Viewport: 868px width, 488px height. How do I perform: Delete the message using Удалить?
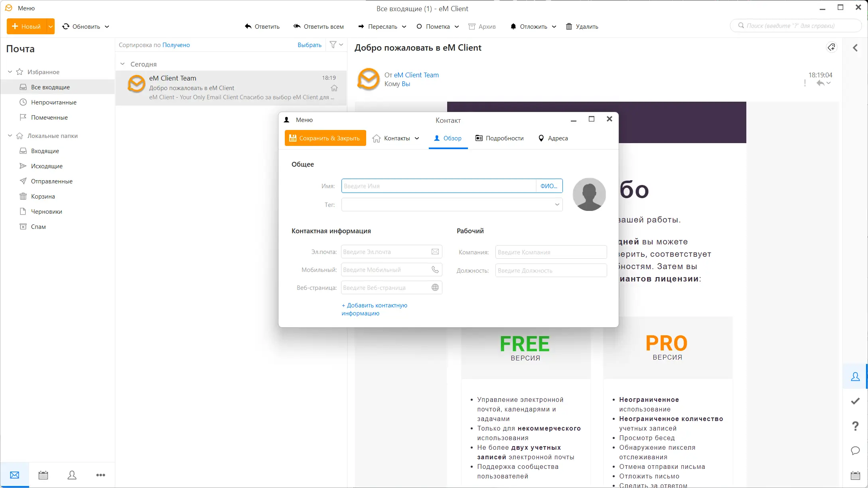582,26
